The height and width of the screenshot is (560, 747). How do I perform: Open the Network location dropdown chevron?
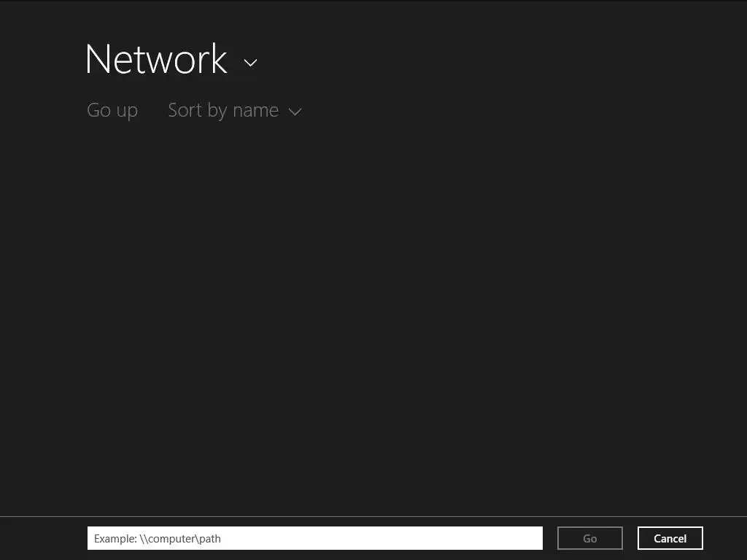pos(251,63)
